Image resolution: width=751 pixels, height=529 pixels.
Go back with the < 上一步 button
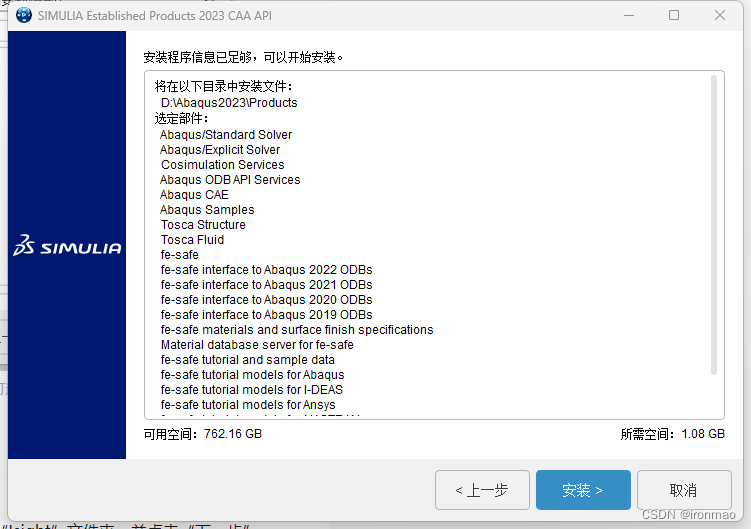point(482,490)
